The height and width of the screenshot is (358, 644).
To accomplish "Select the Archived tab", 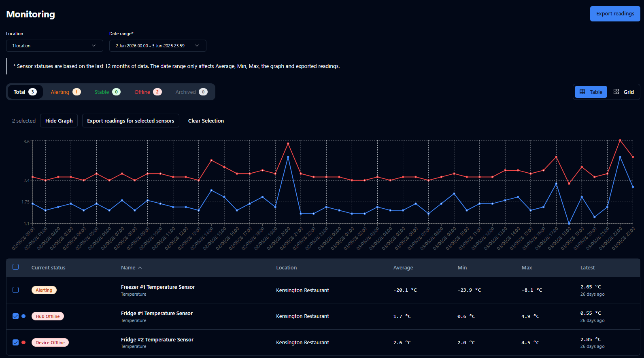I will click(191, 92).
